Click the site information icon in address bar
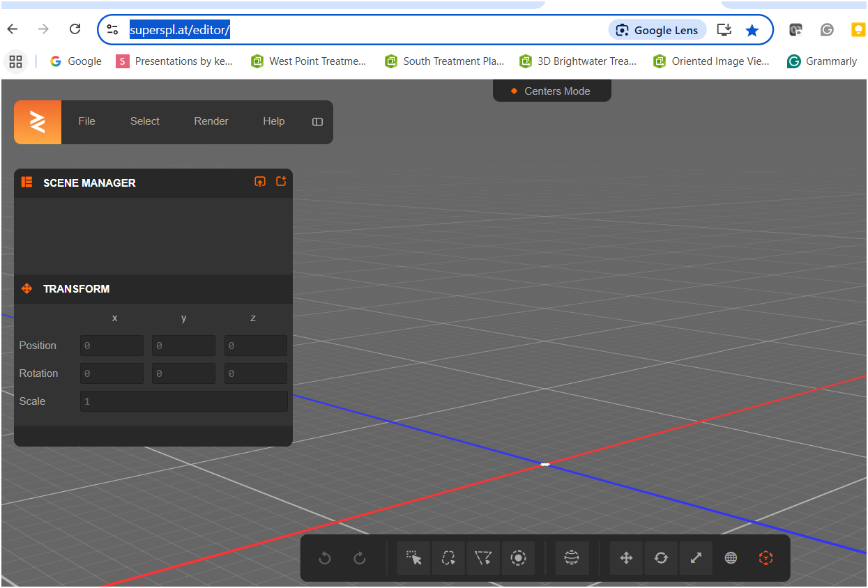The height and width of the screenshot is (588, 868). (x=112, y=30)
